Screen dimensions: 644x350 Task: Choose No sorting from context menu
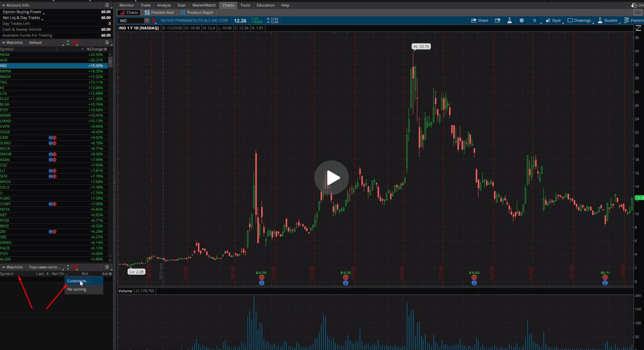(77, 289)
